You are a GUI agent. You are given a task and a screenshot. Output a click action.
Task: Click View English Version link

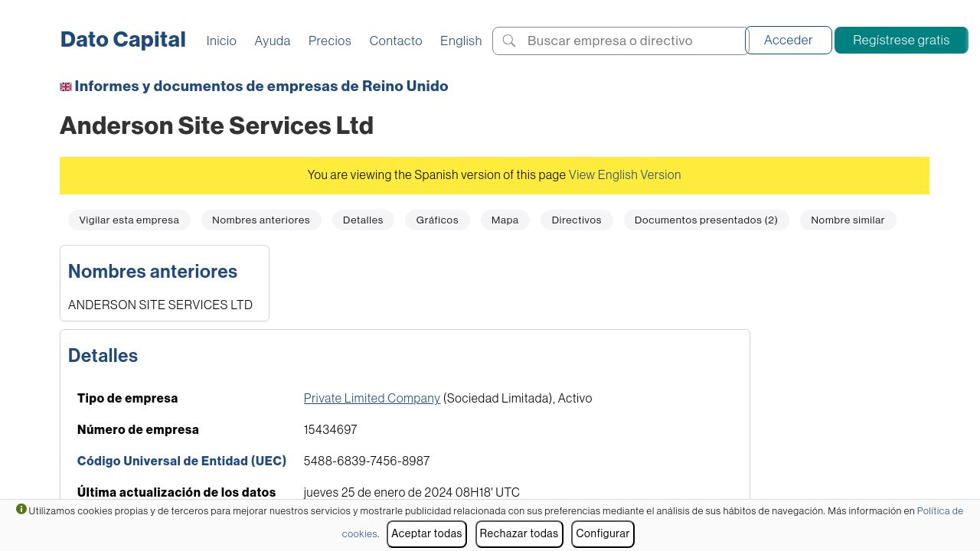[x=625, y=174]
